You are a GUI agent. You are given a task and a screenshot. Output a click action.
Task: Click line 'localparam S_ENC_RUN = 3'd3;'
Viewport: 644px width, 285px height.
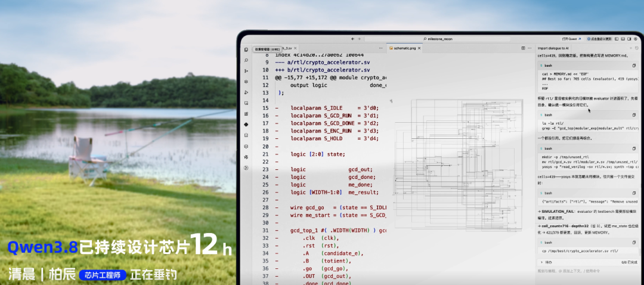(335, 131)
